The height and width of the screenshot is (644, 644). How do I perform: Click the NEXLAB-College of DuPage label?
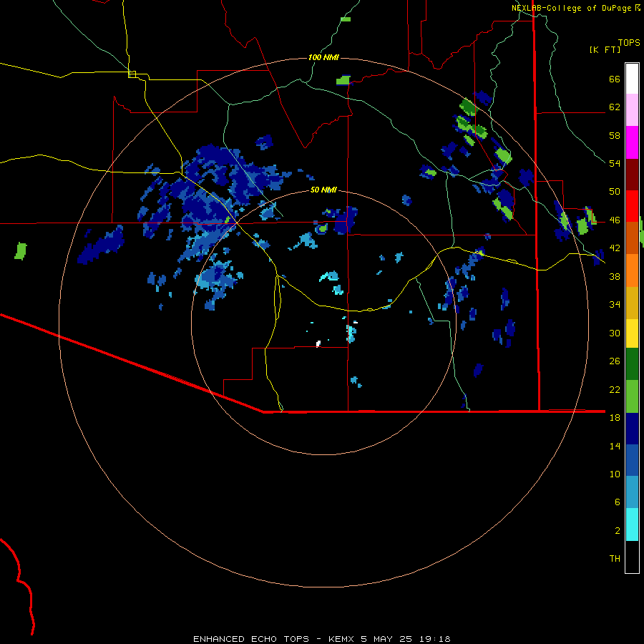571,8
